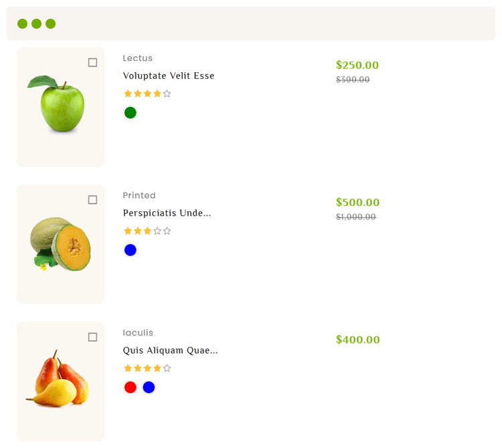Click the star rating for Voluptate Velit Esse
This screenshot has width=502, height=448.
pos(147,94)
